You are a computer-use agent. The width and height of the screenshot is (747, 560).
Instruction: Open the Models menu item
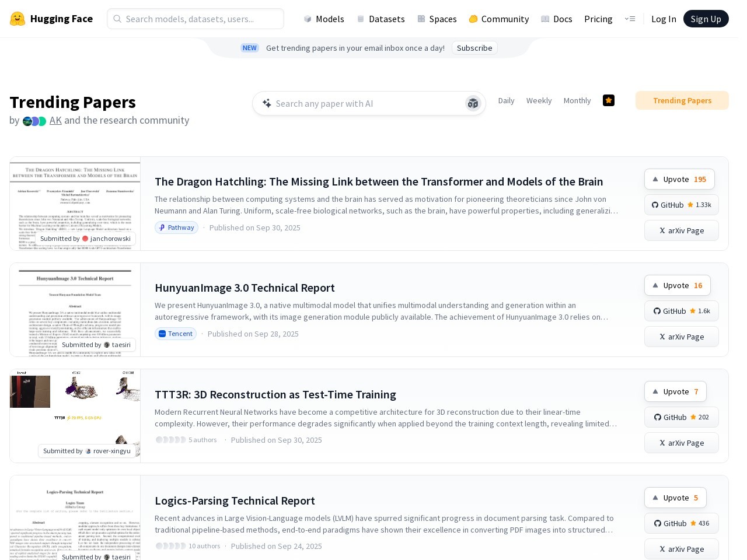[x=324, y=19]
